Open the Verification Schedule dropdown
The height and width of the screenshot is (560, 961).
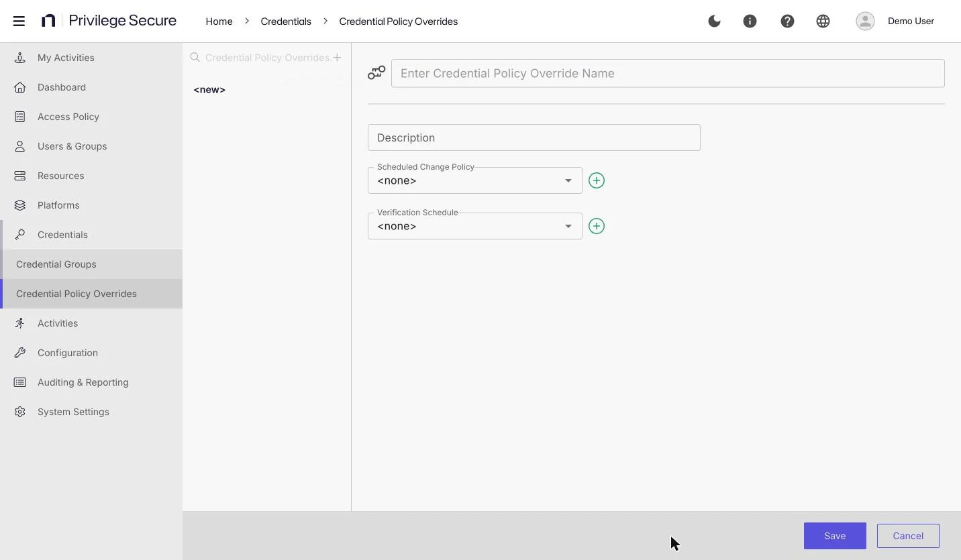[474, 226]
